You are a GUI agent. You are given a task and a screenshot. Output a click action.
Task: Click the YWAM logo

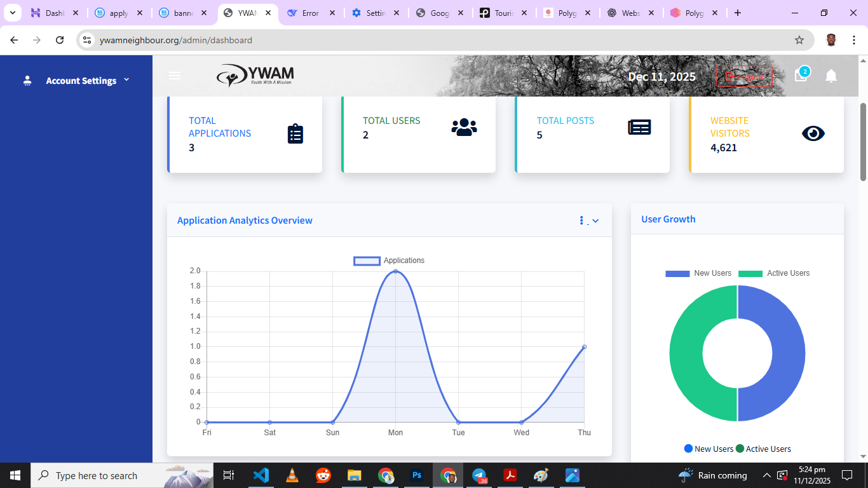click(255, 76)
